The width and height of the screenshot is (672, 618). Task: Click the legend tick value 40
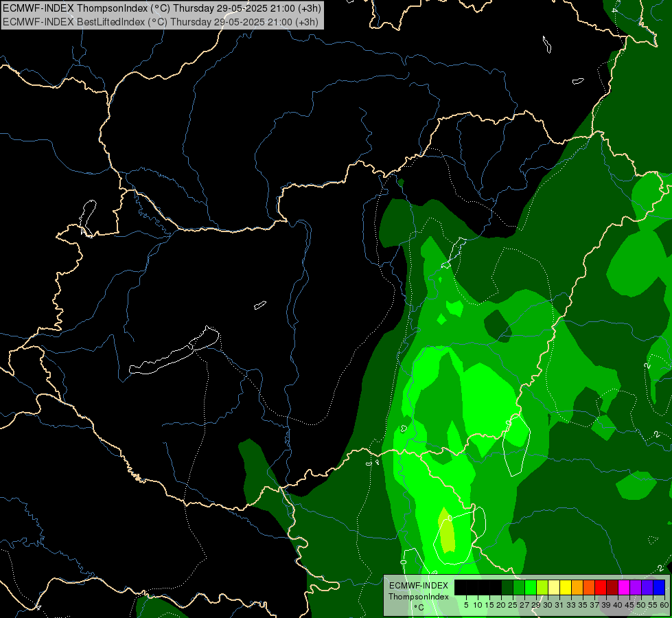[618, 605]
